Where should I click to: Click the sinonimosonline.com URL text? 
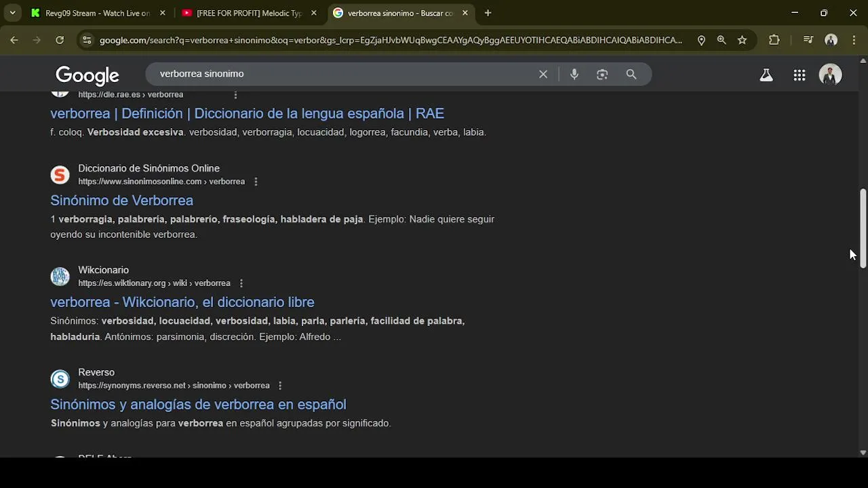pyautogui.click(x=161, y=182)
